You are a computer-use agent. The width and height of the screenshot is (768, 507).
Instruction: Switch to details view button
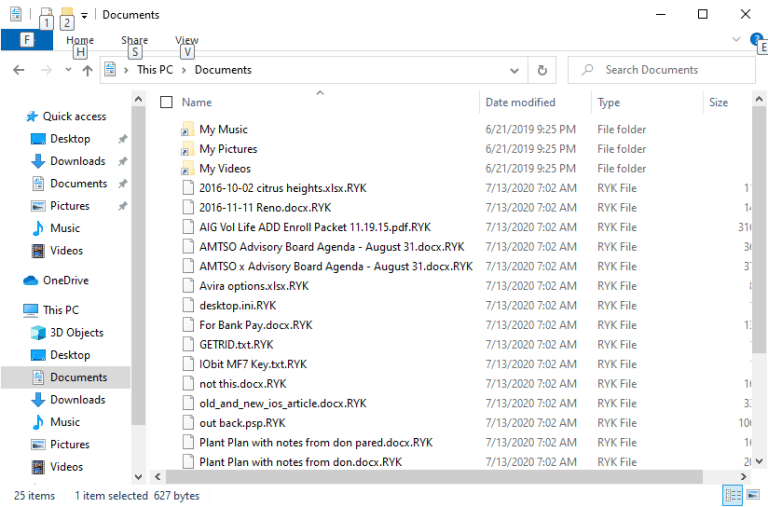tap(732, 496)
